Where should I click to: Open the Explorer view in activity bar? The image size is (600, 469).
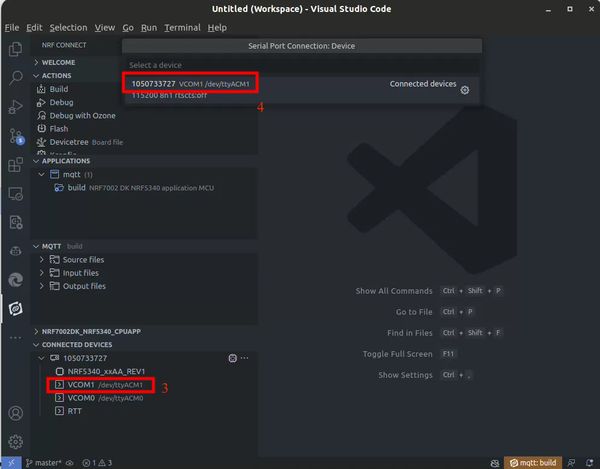click(x=15, y=49)
